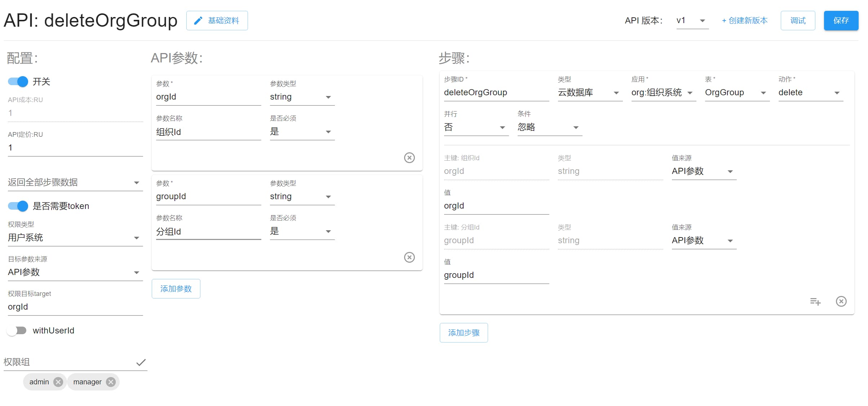The height and width of the screenshot is (406, 868).
Task: Click the 权限目标target input field
Action: click(75, 307)
